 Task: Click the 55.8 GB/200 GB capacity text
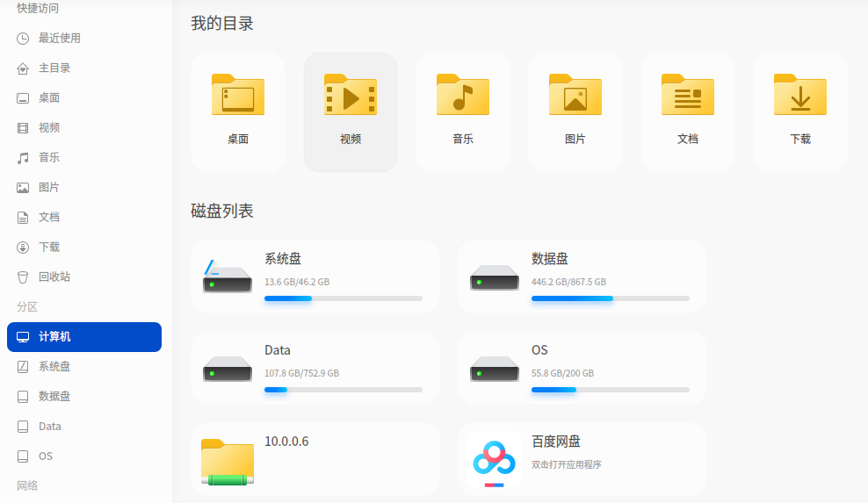tap(562, 373)
